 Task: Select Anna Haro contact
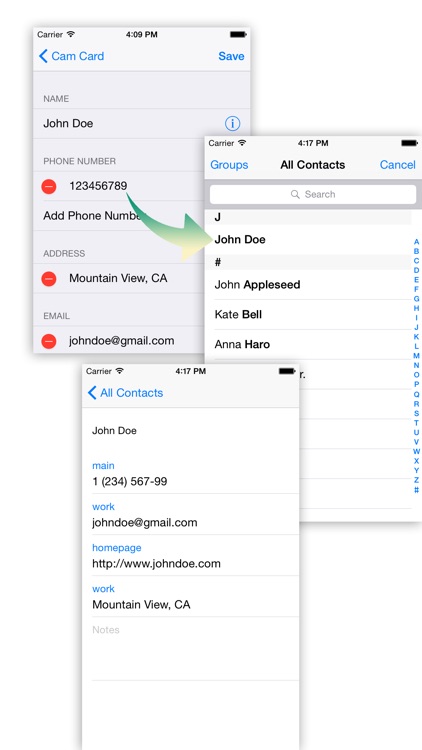point(242,344)
